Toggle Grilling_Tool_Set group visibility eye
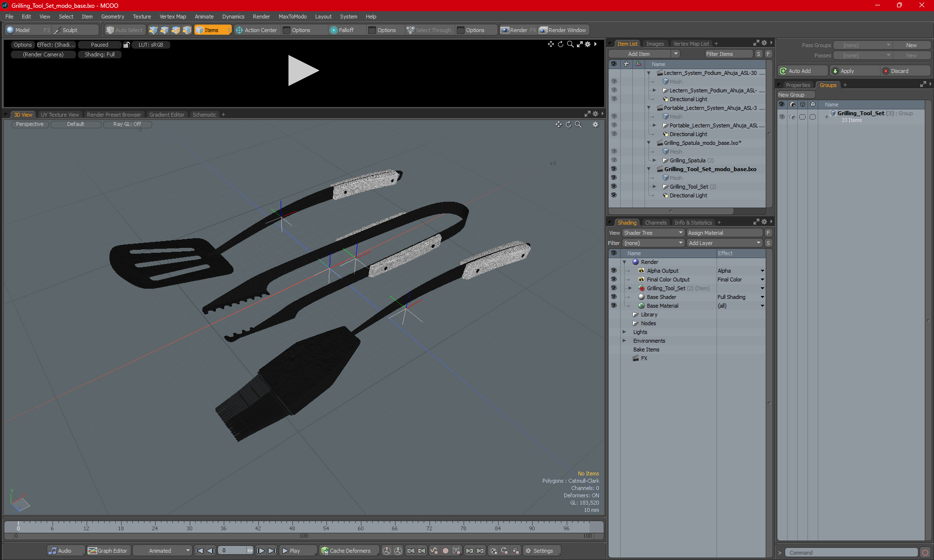Image resolution: width=934 pixels, height=560 pixels. [782, 117]
